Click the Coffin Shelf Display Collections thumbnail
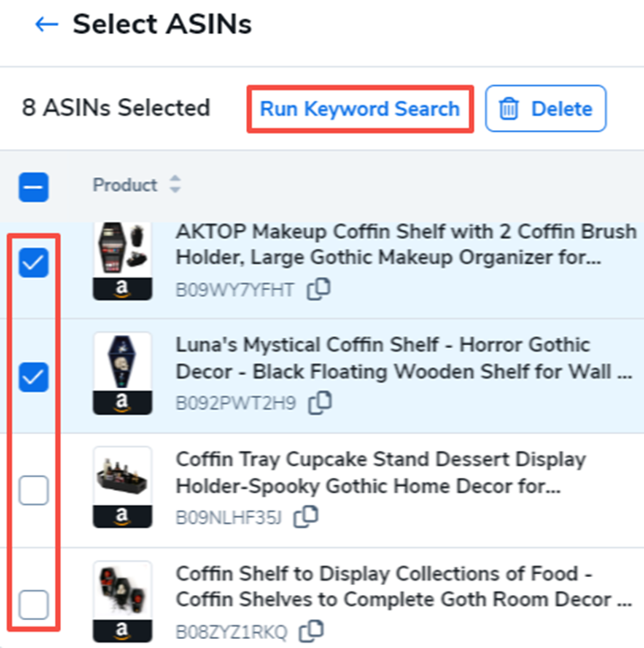The image size is (644, 648). [122, 591]
